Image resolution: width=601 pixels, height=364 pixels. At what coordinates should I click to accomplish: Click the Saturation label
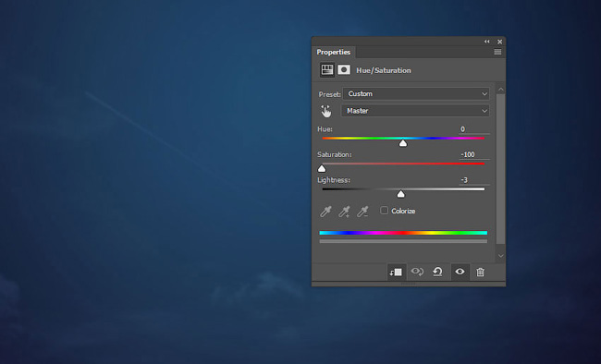(334, 154)
